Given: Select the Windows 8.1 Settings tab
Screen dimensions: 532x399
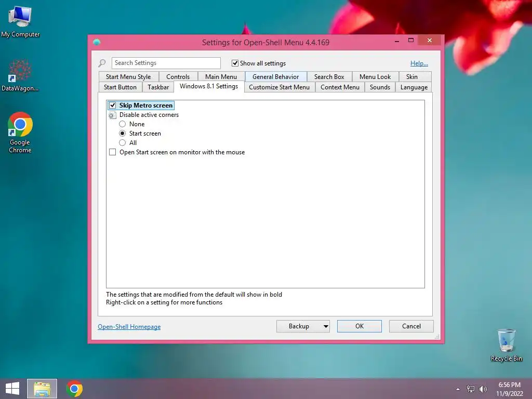Looking at the screenshot, I should pyautogui.click(x=209, y=86).
